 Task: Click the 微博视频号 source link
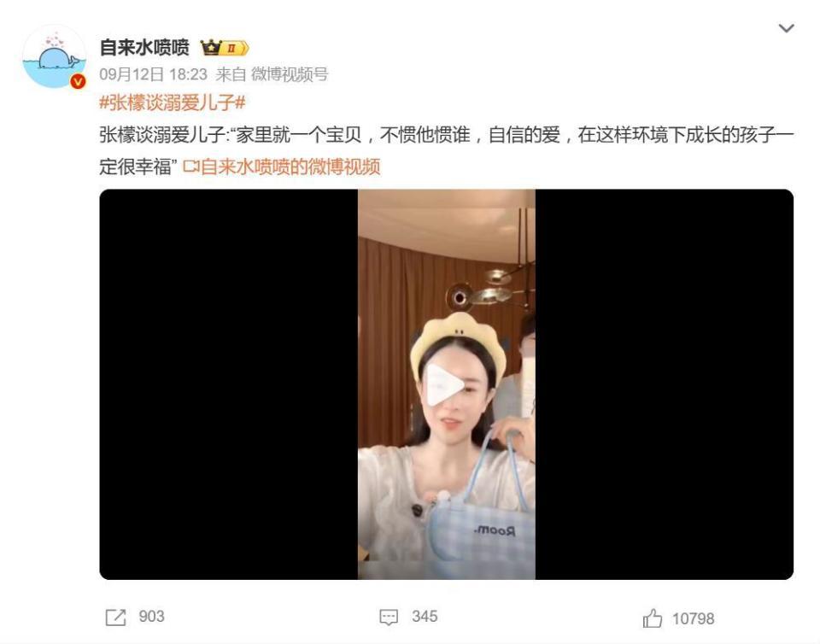click(x=290, y=74)
